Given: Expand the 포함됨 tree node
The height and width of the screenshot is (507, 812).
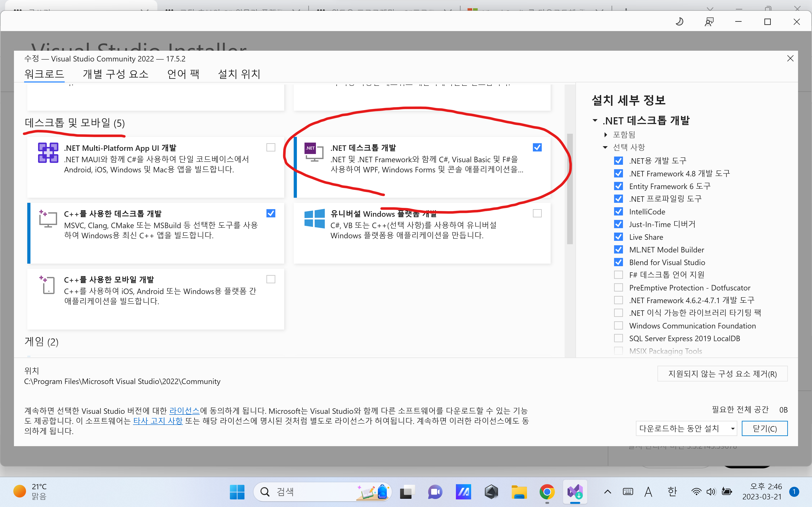Looking at the screenshot, I should tap(606, 135).
